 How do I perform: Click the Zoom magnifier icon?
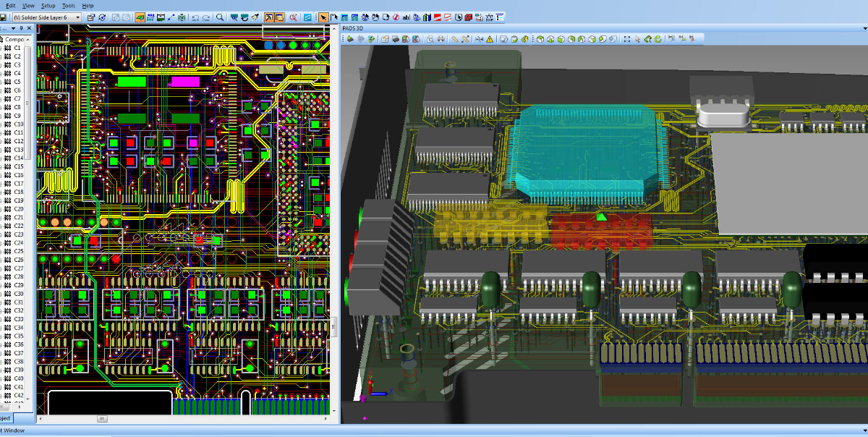[220, 17]
